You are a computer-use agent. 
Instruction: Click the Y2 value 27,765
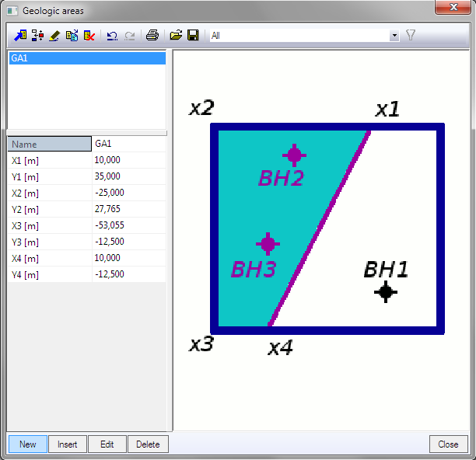click(128, 209)
